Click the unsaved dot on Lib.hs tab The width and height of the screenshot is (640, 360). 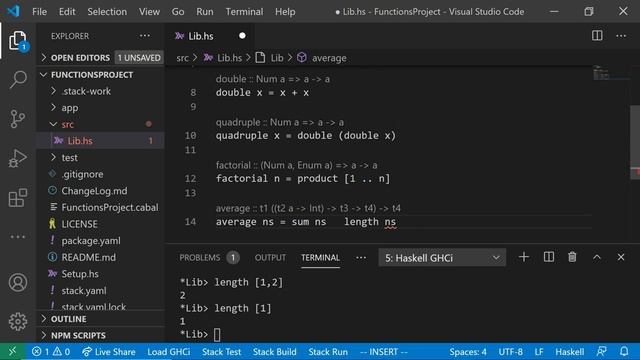(x=242, y=36)
